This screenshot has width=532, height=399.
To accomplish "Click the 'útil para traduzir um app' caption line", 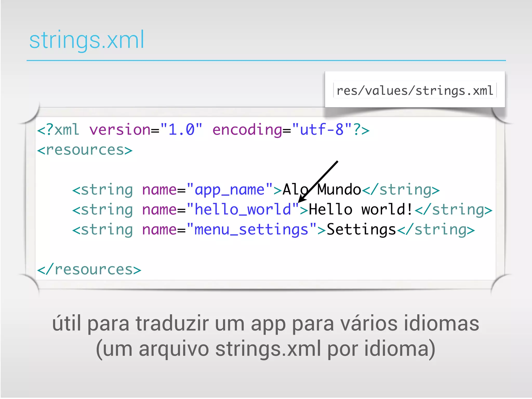I will [265, 323].
